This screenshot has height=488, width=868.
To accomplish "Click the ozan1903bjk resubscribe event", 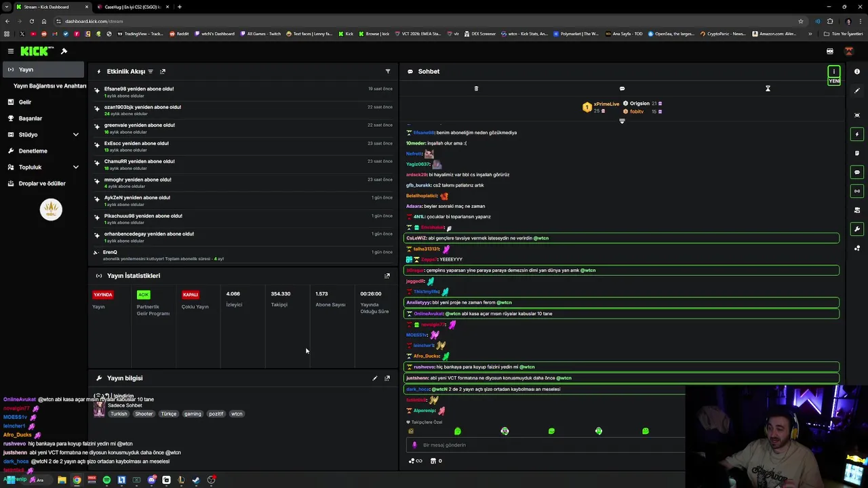I will 243,110.
